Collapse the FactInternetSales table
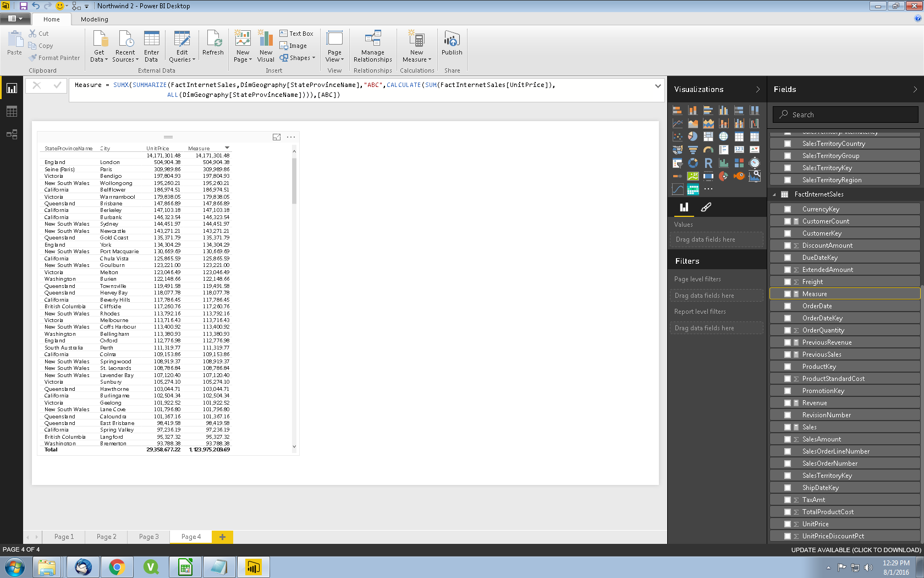This screenshot has height=578, width=924. 774,194
